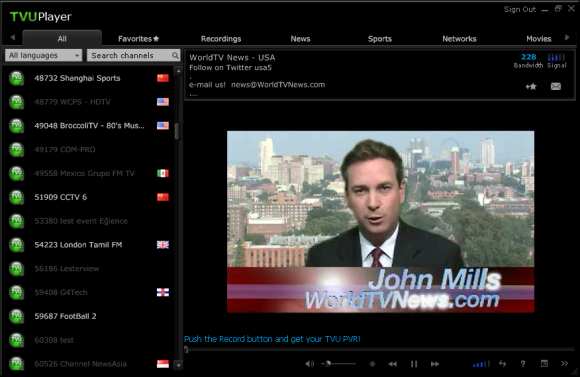Click green TVU icon beside FootBall 2
This screenshot has width=580, height=377.
coord(16,316)
